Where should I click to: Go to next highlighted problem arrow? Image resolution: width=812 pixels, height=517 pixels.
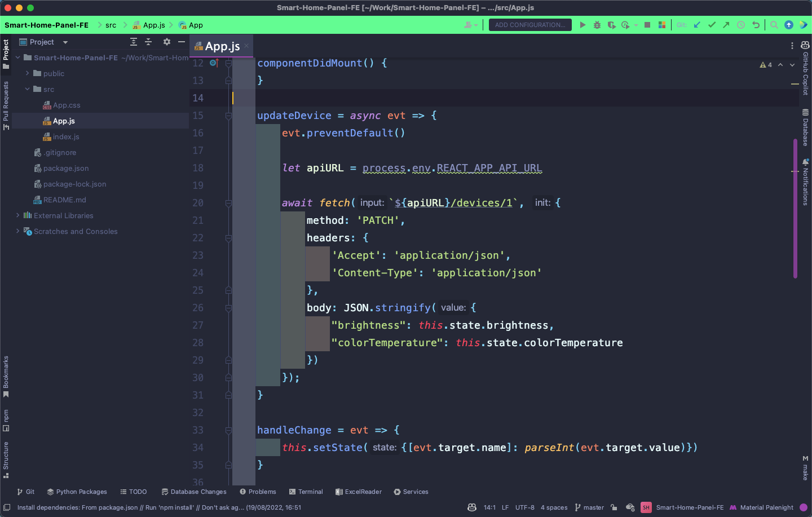tap(792, 65)
